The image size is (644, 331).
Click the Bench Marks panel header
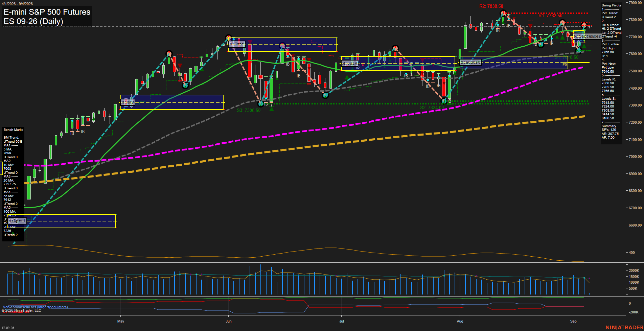tap(13, 130)
